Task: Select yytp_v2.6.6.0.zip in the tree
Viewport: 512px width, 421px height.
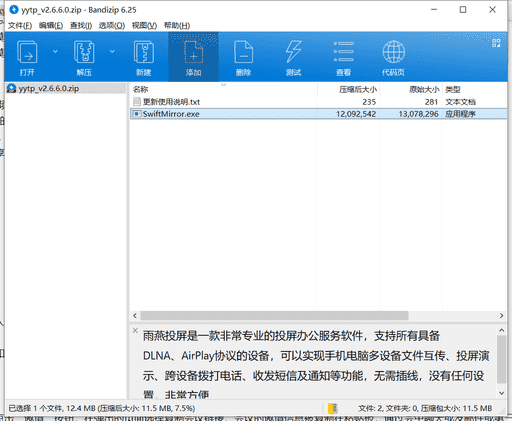Action: pyautogui.click(x=49, y=89)
